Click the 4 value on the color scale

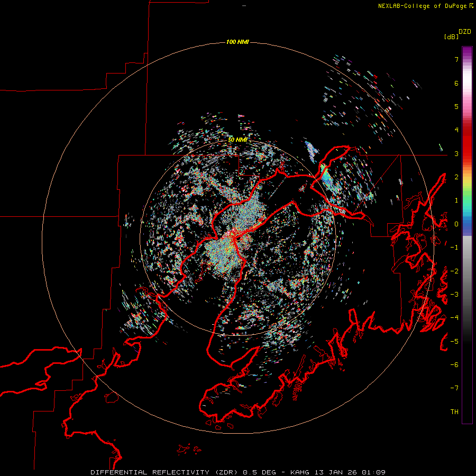point(456,130)
